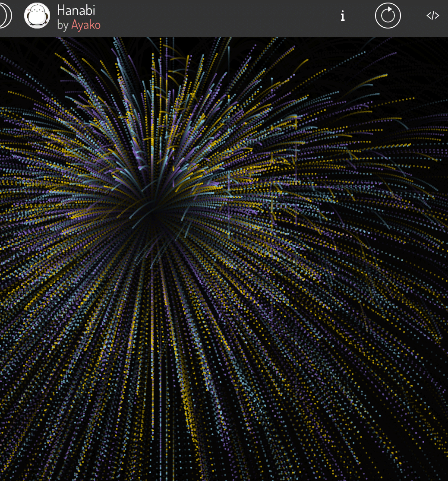Open Ayako's profile via bird avatar
The image size is (448, 481).
coord(37,16)
